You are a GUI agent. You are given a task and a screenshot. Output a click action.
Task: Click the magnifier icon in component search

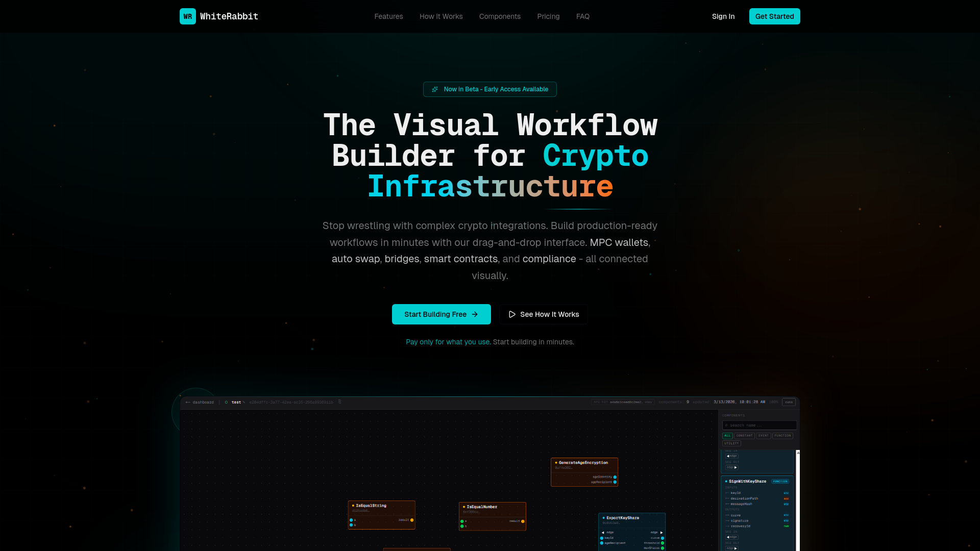point(726,425)
